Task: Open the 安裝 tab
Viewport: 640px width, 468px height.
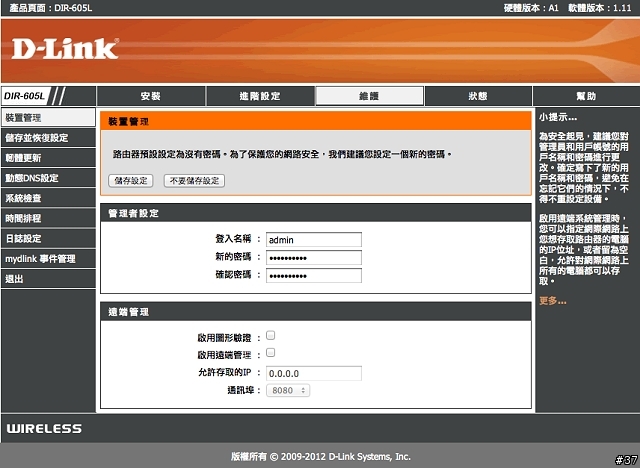Action: pyautogui.click(x=151, y=96)
